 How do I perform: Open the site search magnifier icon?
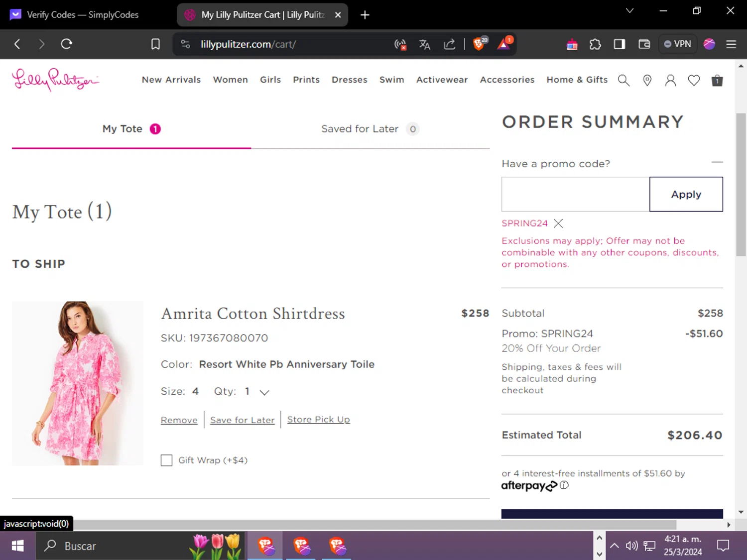pyautogui.click(x=623, y=80)
